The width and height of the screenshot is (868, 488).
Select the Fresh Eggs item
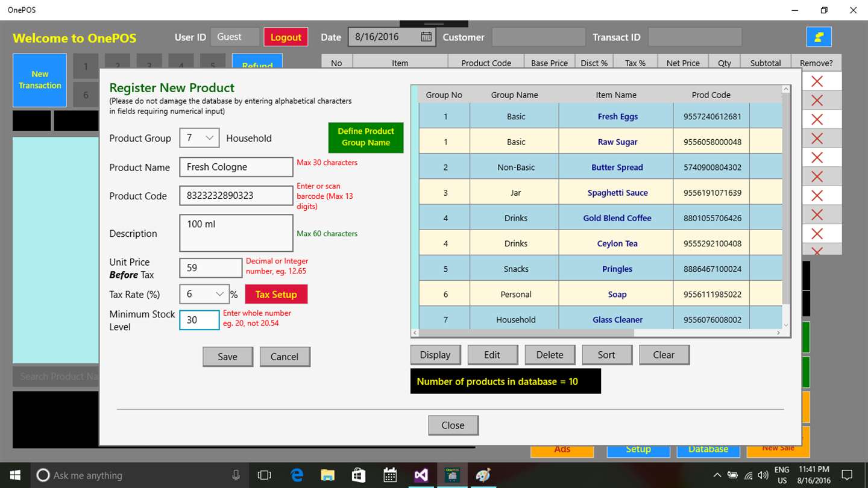coord(618,116)
